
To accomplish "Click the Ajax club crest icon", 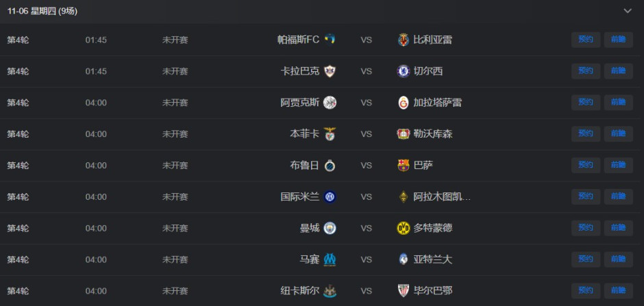I will click(330, 103).
